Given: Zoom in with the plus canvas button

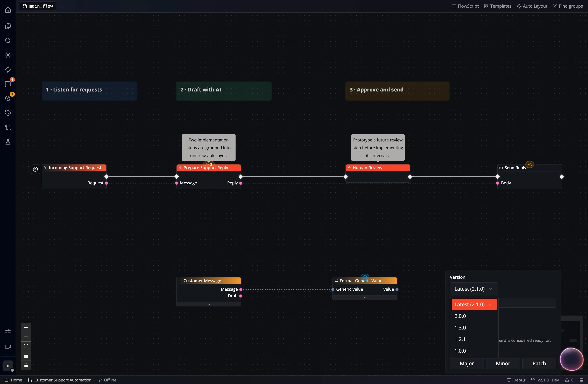Looking at the screenshot, I should tap(26, 328).
